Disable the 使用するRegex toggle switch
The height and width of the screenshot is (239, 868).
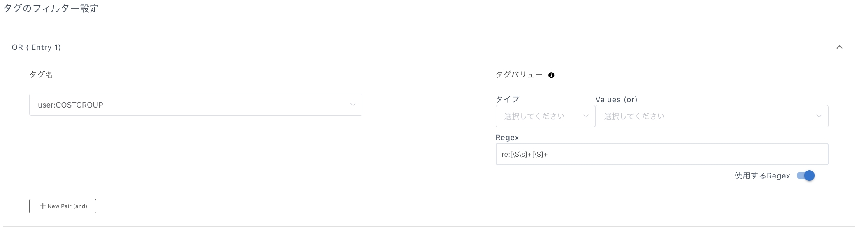[805, 176]
